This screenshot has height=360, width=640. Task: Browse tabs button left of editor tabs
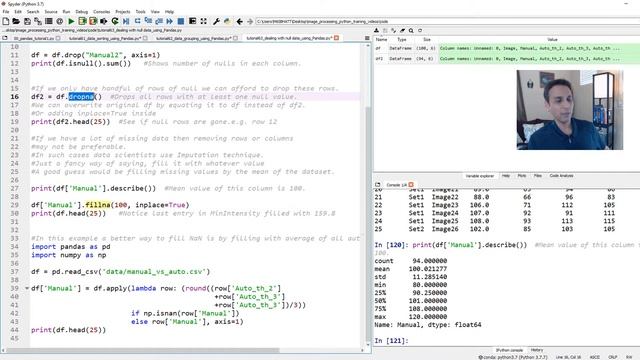pyautogui.click(x=5, y=38)
